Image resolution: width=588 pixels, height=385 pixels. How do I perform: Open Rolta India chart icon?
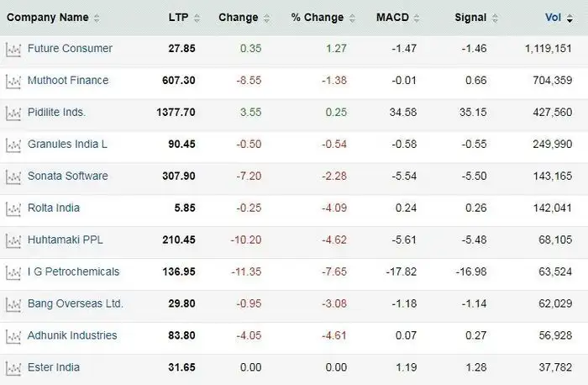click(x=13, y=209)
